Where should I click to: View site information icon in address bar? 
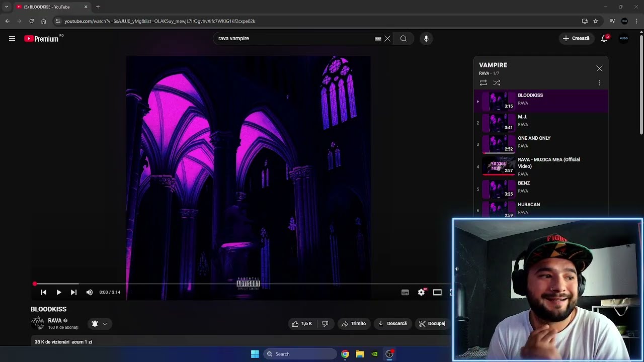[58, 21]
